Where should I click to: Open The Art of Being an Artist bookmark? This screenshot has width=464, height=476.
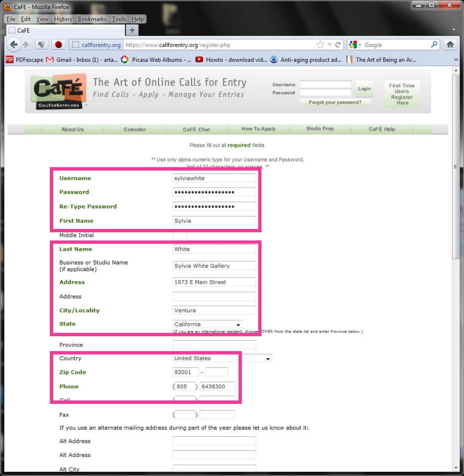click(381, 60)
